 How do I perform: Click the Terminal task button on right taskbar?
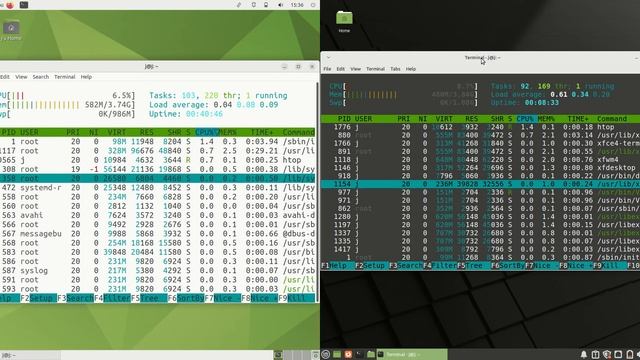(x=411, y=354)
